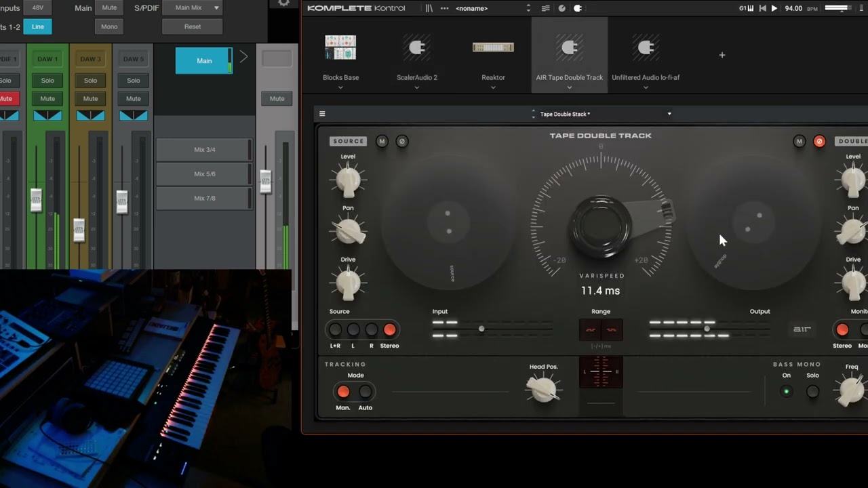Image resolution: width=868 pixels, height=488 pixels.
Task: Show the plug-in chain panel icon
Action: [x=546, y=8]
